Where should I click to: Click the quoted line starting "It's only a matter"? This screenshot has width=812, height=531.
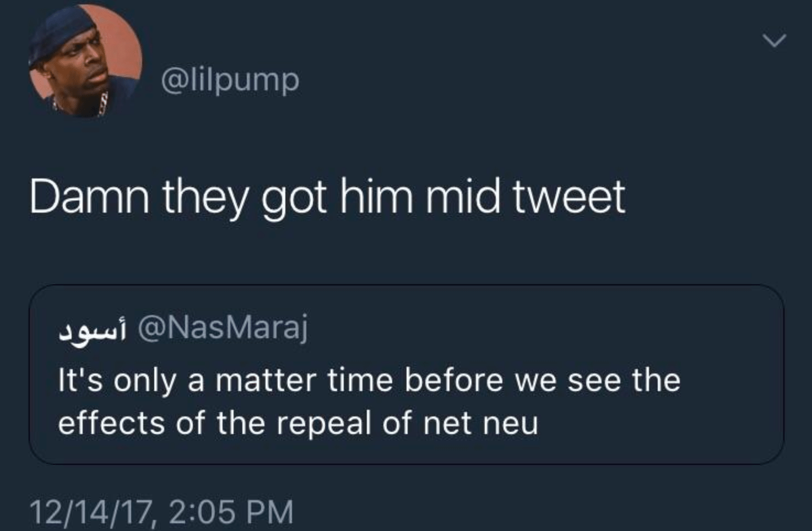[x=369, y=381]
